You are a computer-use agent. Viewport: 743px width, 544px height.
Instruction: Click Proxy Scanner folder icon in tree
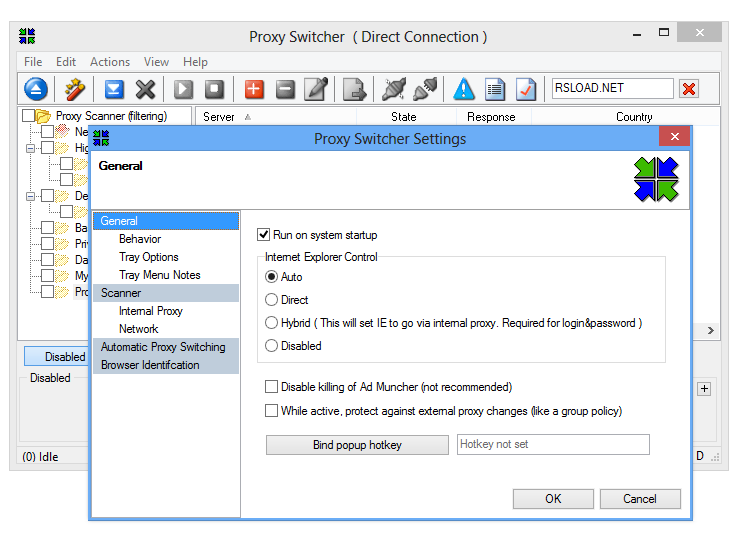43,116
